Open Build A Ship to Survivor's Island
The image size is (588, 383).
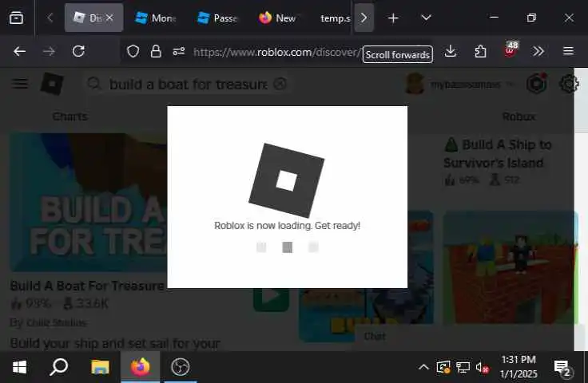(497, 153)
